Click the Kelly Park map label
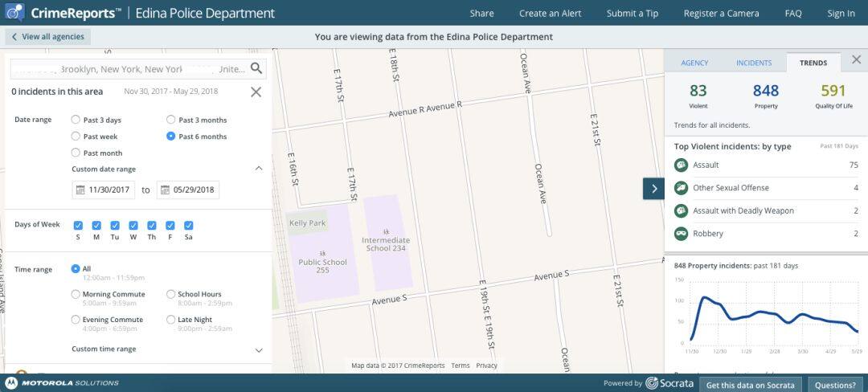Viewport: 868px width, 392px height. tap(307, 223)
